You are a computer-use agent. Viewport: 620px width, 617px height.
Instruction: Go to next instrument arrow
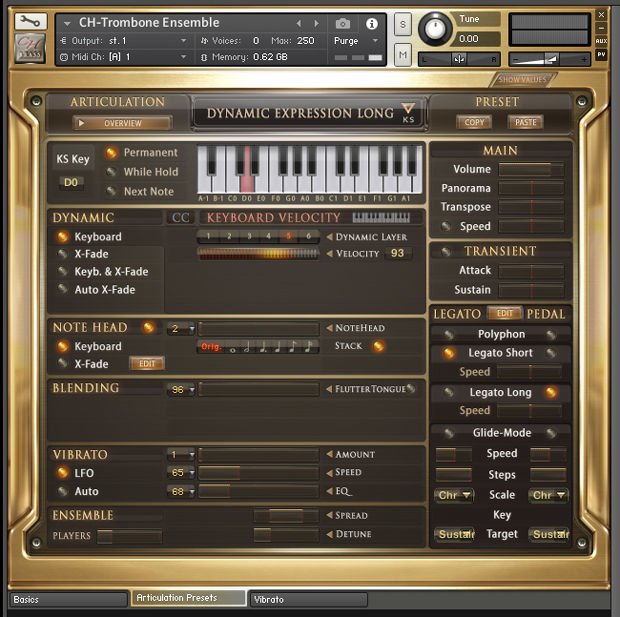(316, 23)
